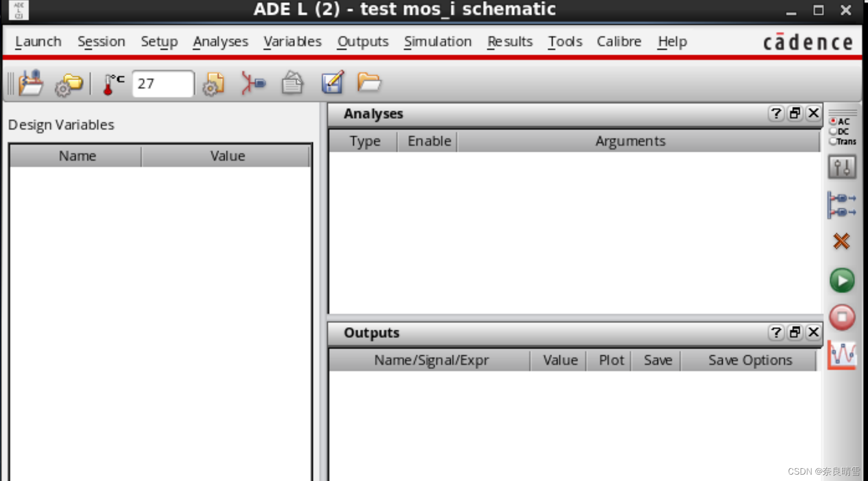Select the DC analysis radio button
The width and height of the screenshot is (868, 481).
(833, 132)
